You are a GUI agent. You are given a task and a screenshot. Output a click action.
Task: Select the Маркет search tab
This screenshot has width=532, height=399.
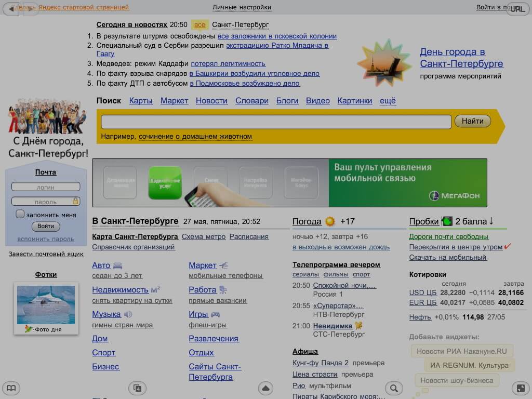tap(175, 101)
